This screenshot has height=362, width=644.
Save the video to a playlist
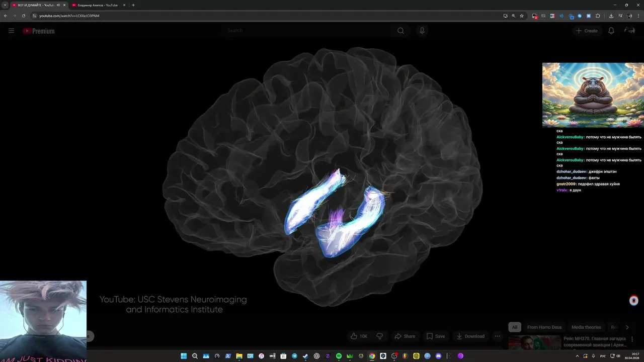pyautogui.click(x=436, y=336)
